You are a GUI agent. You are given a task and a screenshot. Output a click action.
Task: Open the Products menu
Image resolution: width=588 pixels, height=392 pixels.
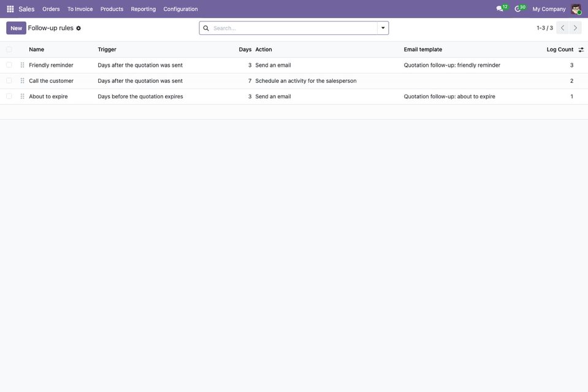pyautogui.click(x=112, y=9)
